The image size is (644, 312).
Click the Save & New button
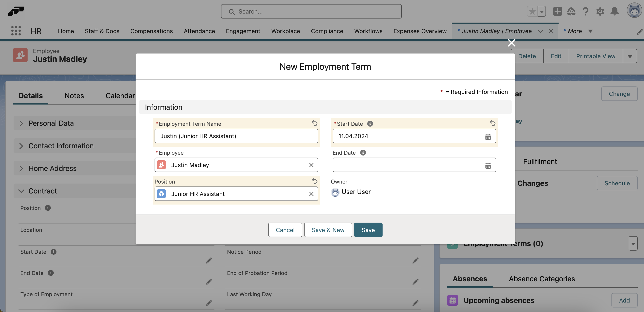pyautogui.click(x=328, y=230)
